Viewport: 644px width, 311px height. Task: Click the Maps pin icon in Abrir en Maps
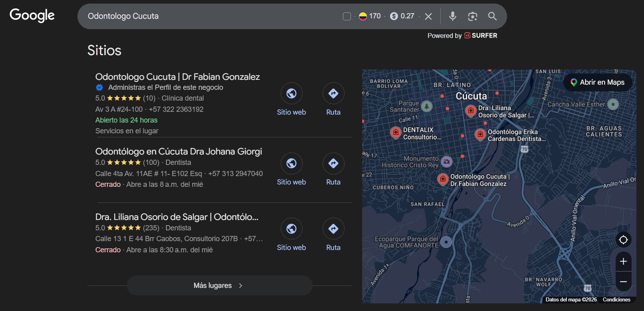[574, 83]
